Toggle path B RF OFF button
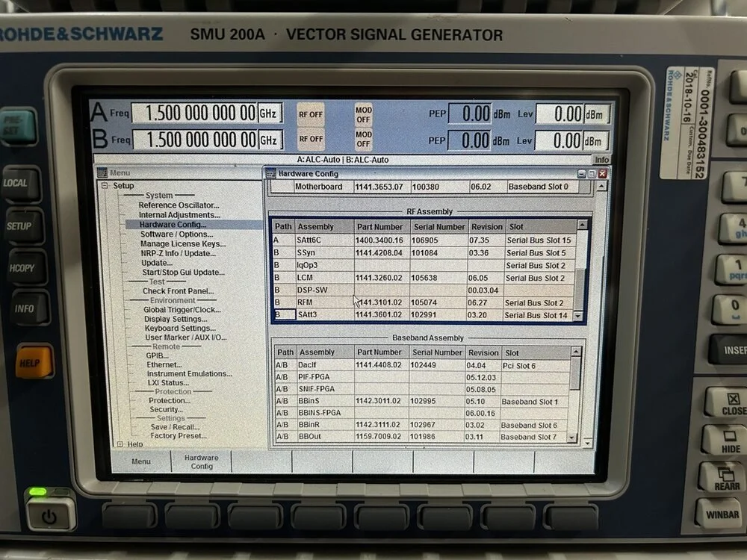Viewport: 747px width, 560px height. [311, 139]
